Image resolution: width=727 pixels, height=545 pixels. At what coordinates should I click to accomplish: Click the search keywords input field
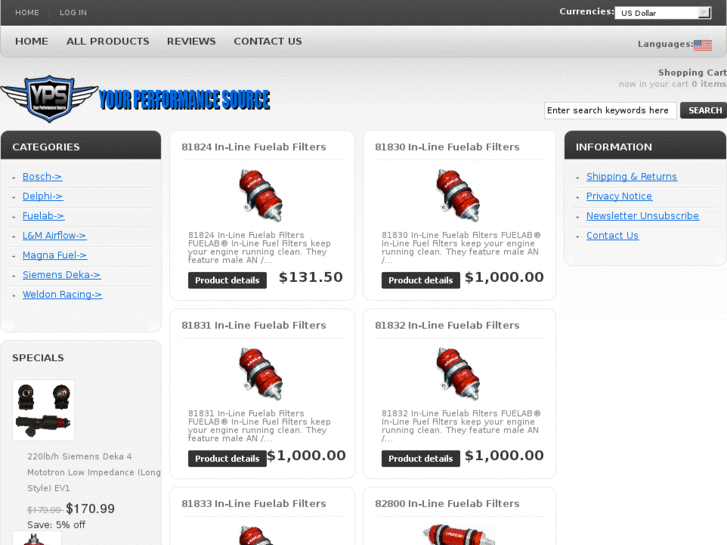coord(610,110)
